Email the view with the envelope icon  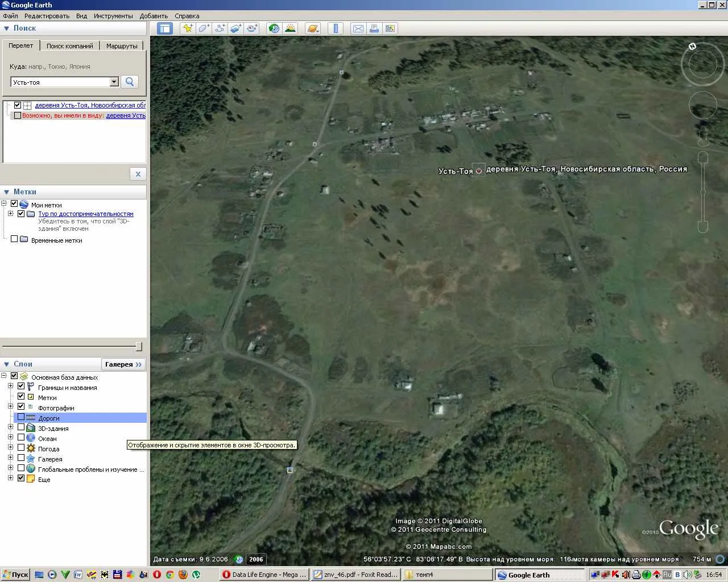click(358, 28)
